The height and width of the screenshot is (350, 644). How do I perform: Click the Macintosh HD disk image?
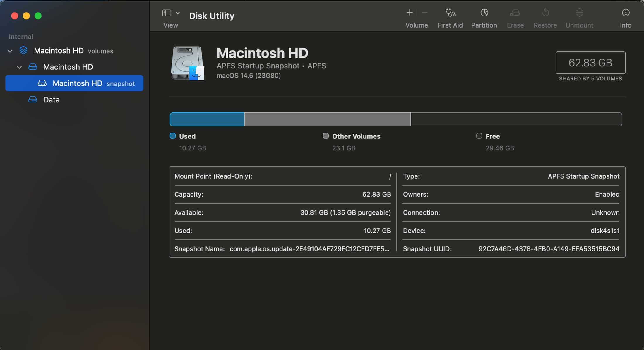point(188,63)
